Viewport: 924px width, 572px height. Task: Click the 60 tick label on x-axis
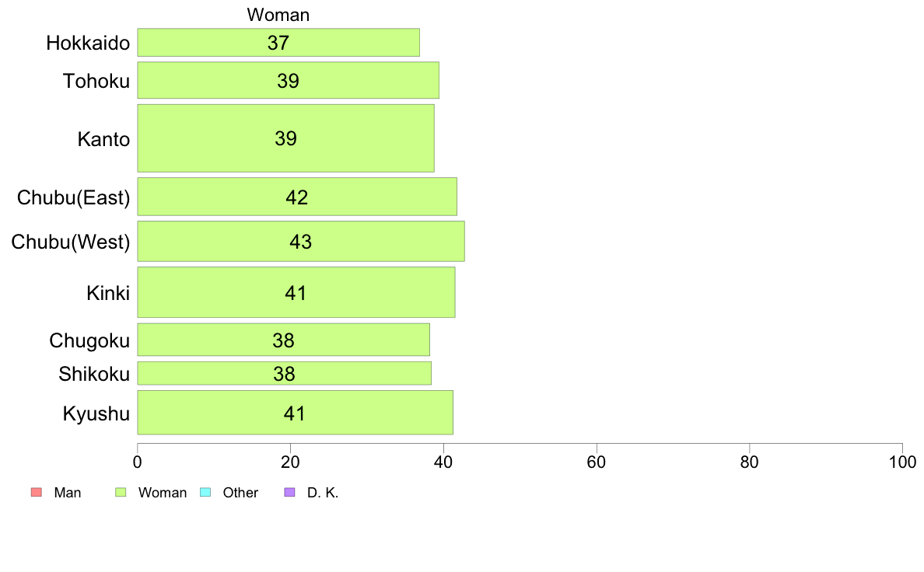[x=597, y=462]
